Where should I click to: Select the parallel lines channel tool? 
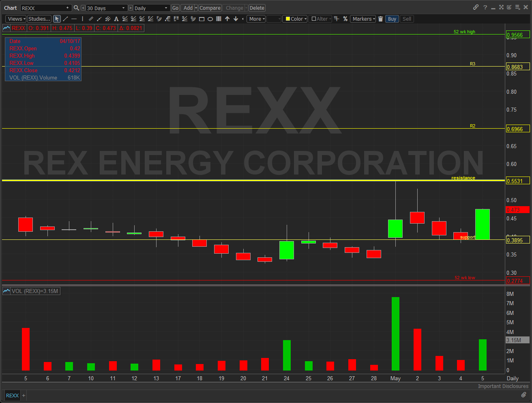[x=91, y=19]
